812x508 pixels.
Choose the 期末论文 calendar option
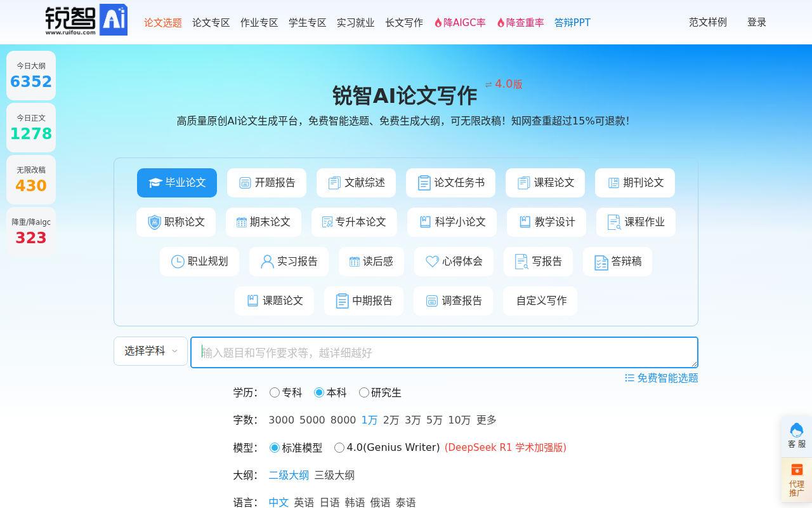pyautogui.click(x=263, y=222)
